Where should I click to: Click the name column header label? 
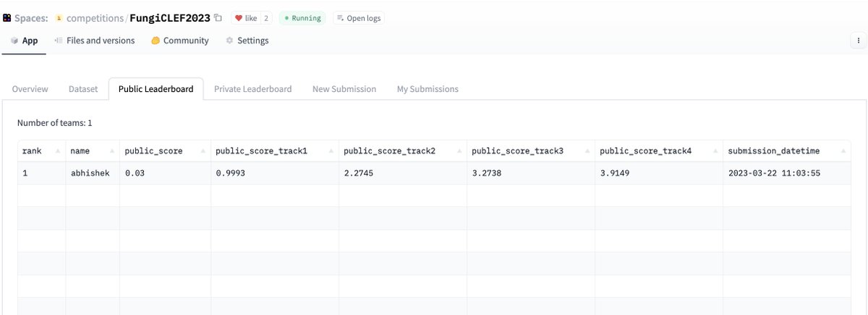click(x=80, y=151)
